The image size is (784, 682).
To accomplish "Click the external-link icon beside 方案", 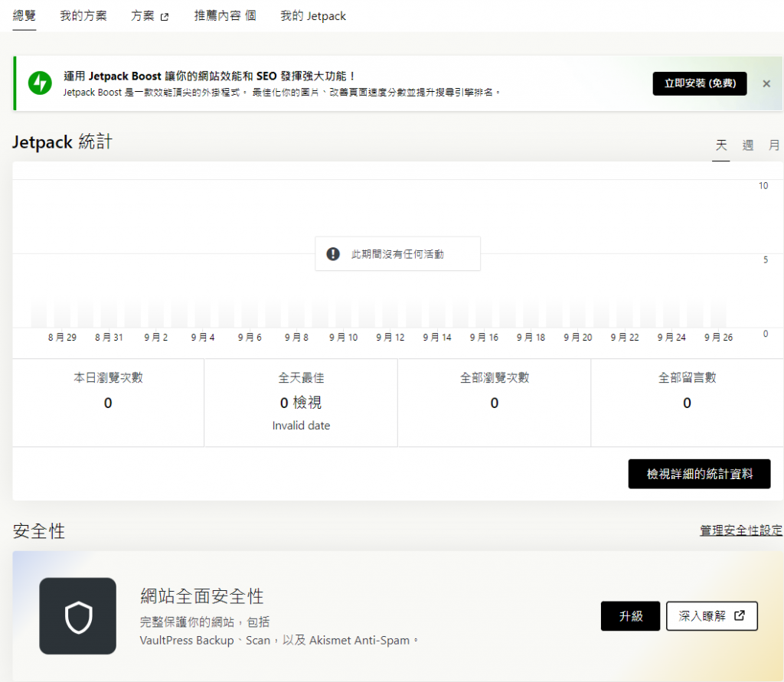I will coord(165,17).
